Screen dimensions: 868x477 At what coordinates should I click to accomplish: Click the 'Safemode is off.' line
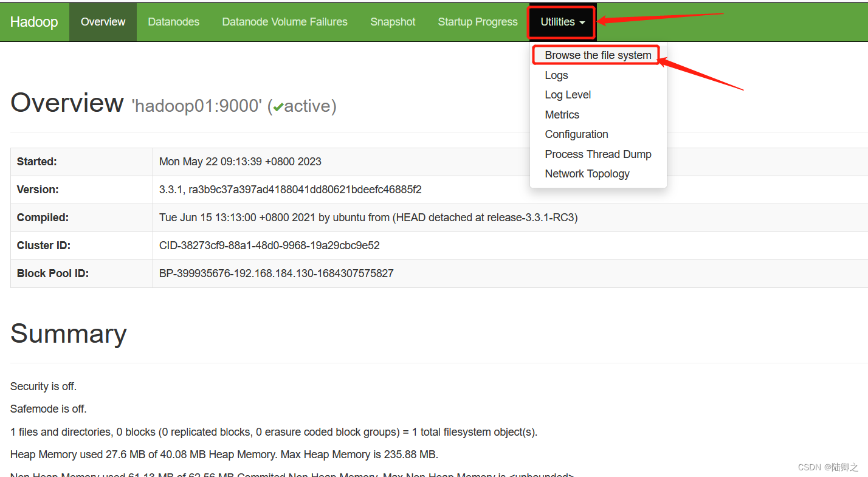49,409
